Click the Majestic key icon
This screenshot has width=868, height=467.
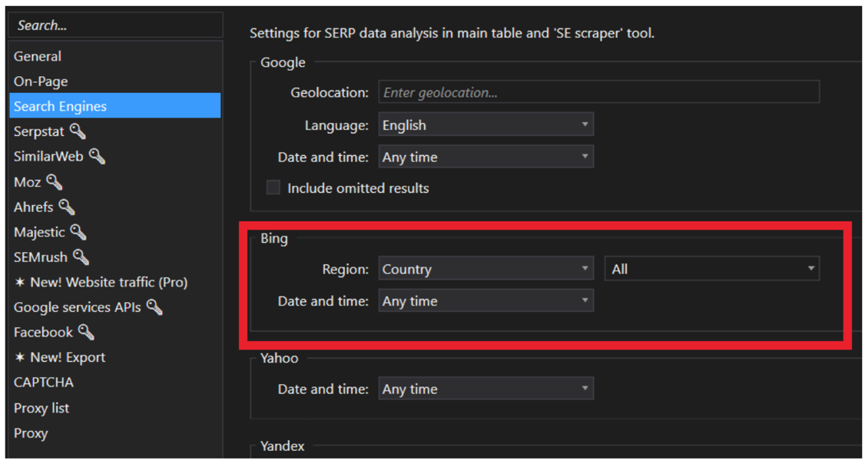78,231
